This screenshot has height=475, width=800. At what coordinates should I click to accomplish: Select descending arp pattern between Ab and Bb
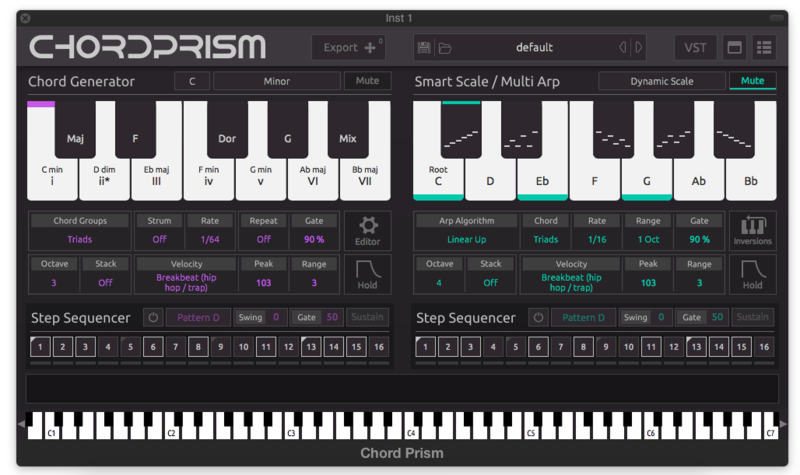734,130
